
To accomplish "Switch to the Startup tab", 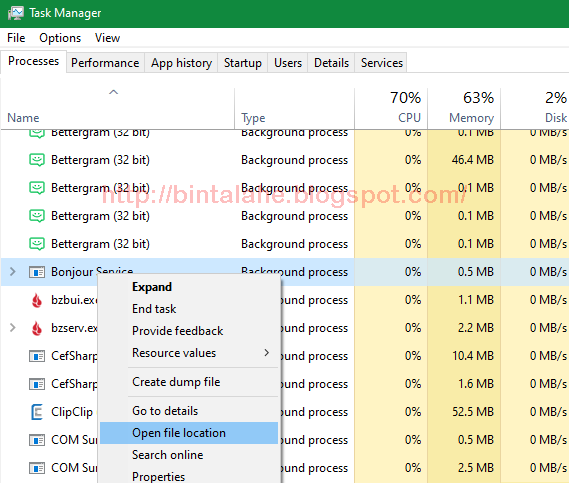I will pos(243,63).
